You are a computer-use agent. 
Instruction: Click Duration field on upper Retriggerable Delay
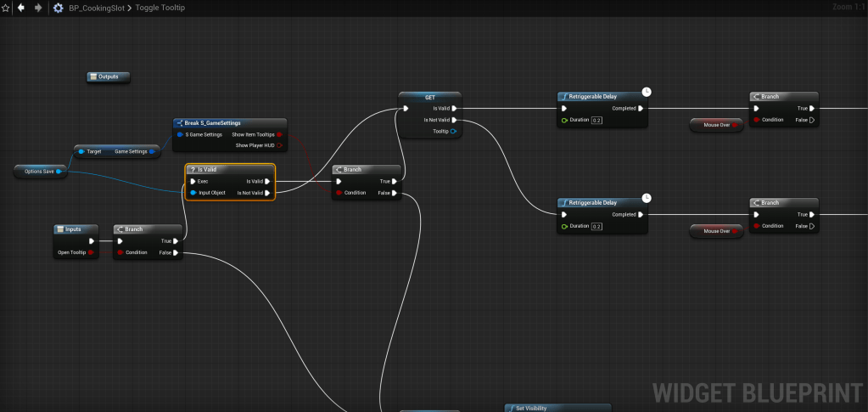(596, 121)
